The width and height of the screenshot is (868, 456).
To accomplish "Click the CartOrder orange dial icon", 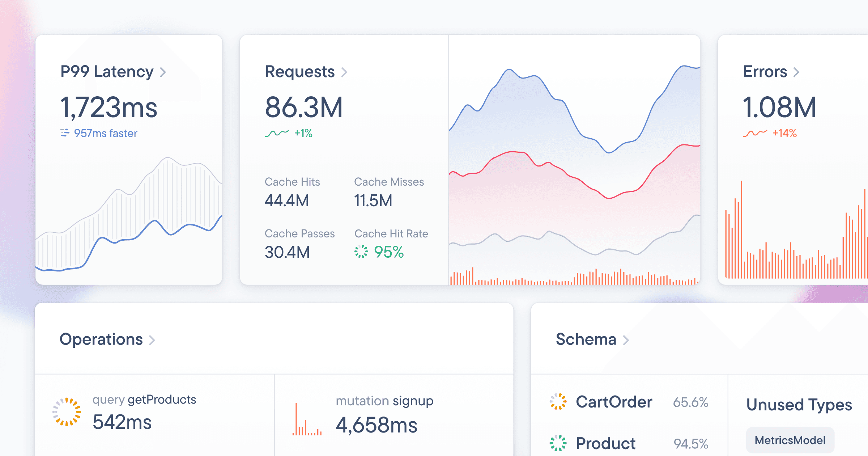I will [558, 402].
